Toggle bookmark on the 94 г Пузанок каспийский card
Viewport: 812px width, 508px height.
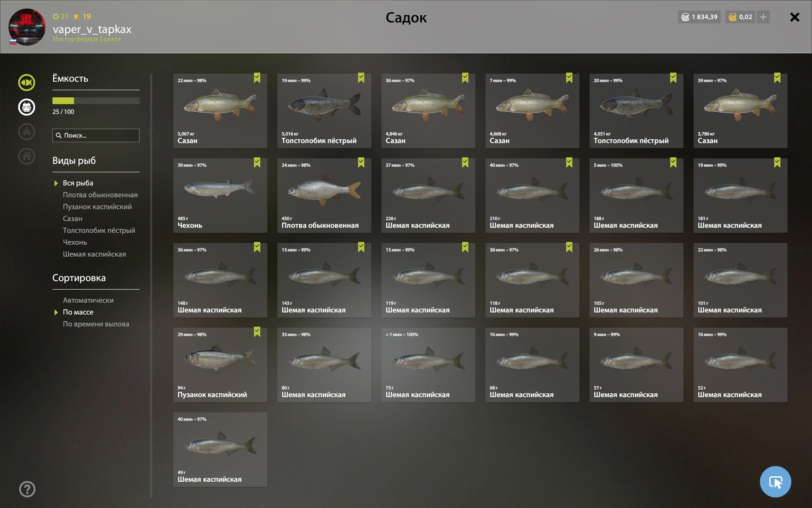[x=257, y=332]
